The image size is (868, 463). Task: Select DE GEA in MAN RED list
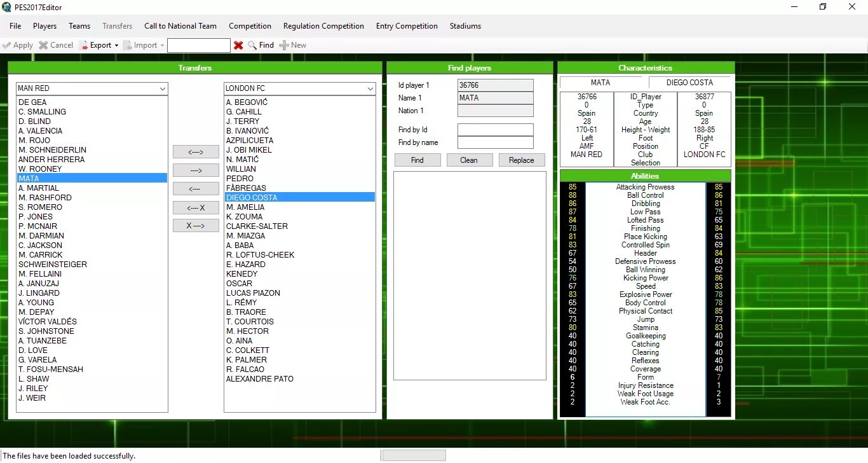click(92, 102)
